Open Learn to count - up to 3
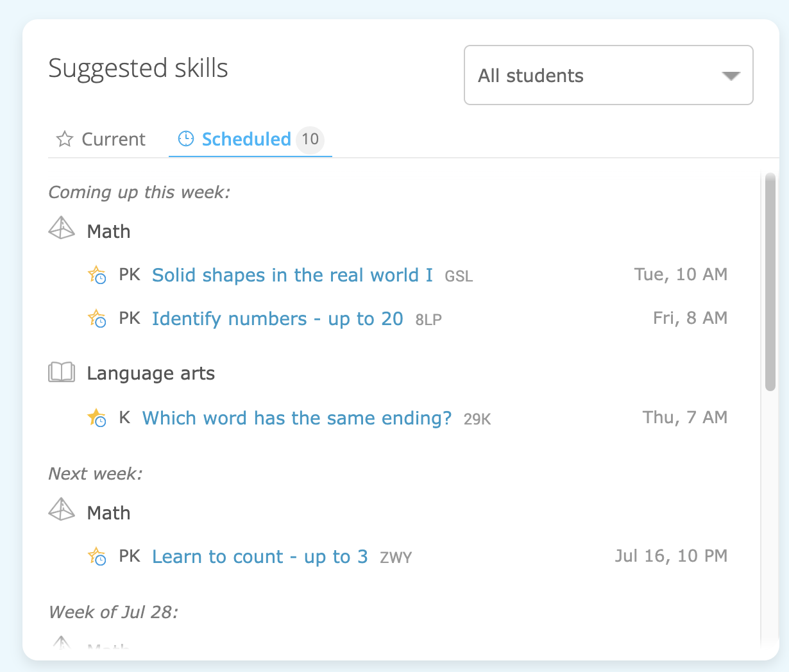The width and height of the screenshot is (789, 672). 260,557
